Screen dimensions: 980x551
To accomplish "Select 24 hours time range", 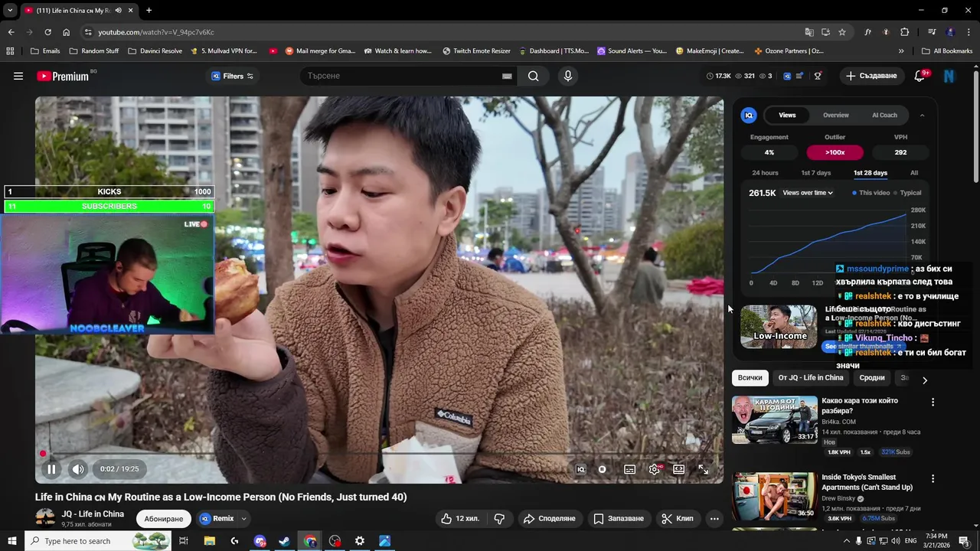I will (765, 173).
